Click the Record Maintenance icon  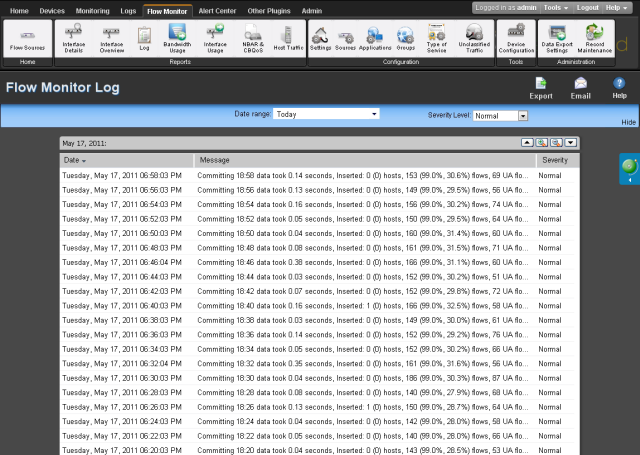click(593, 39)
